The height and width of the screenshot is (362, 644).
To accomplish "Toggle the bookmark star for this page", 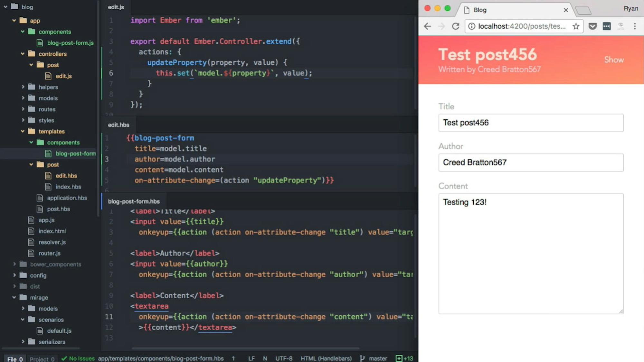I will coord(576,26).
